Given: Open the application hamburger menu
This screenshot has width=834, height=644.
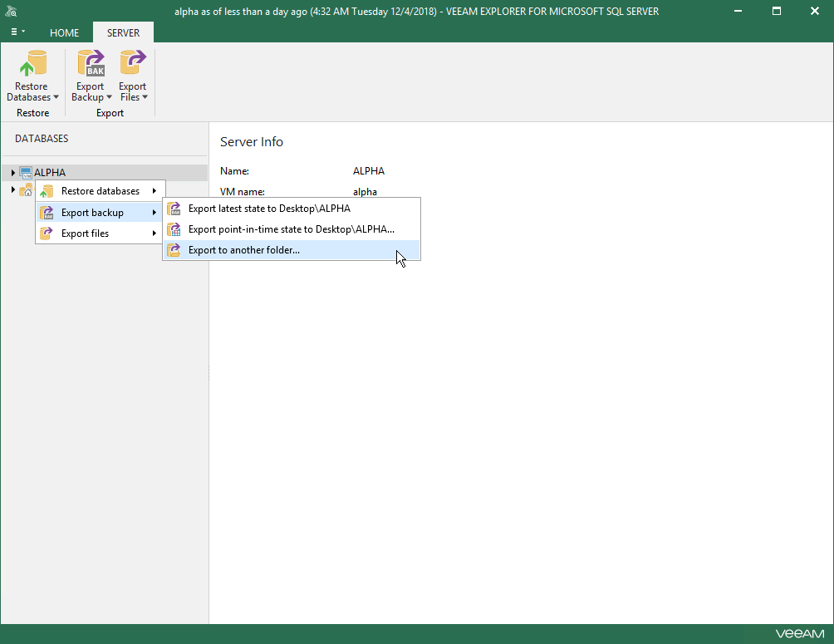Looking at the screenshot, I should point(18,32).
